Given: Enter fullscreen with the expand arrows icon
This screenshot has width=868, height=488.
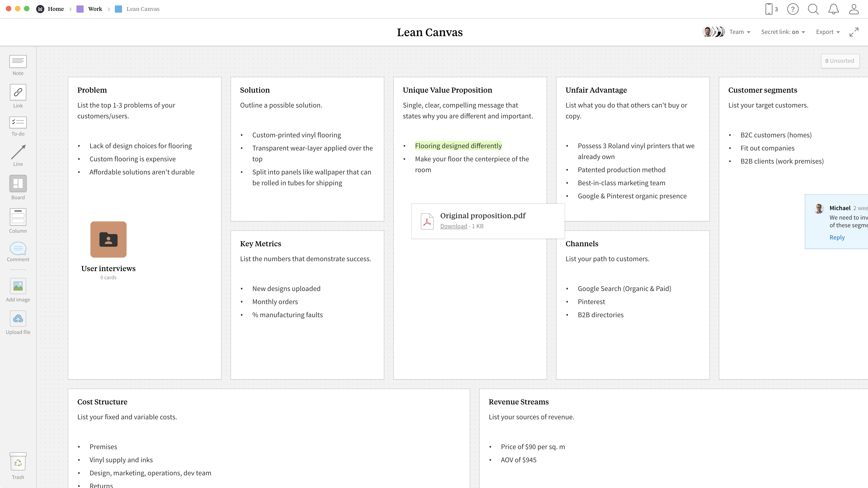Looking at the screenshot, I should coord(854,32).
